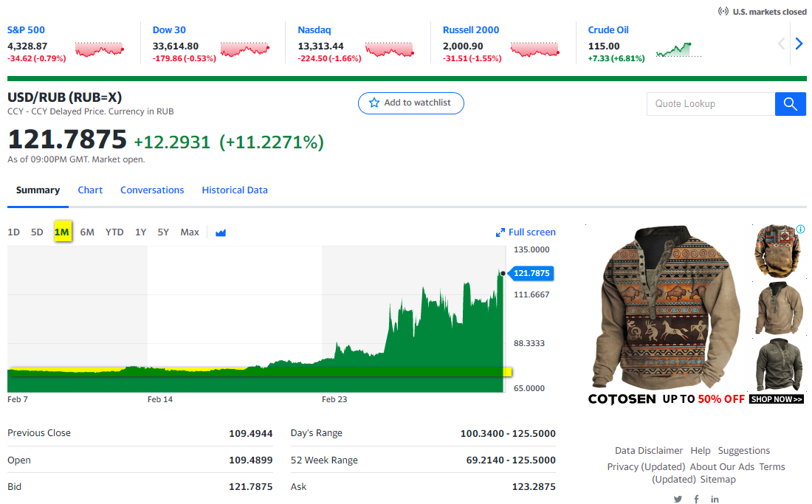
Task: Open the Twitter icon in footer
Action: [678, 499]
